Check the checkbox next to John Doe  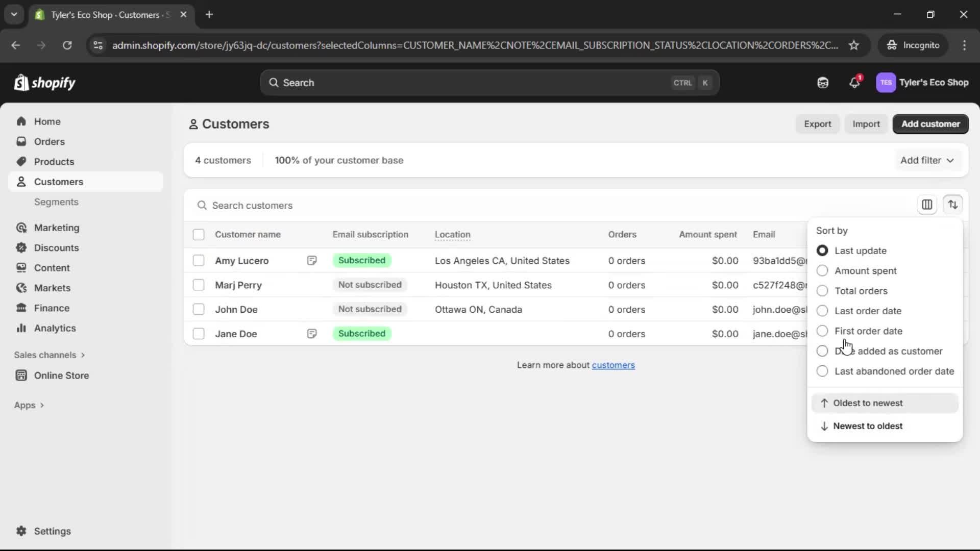[x=199, y=309]
